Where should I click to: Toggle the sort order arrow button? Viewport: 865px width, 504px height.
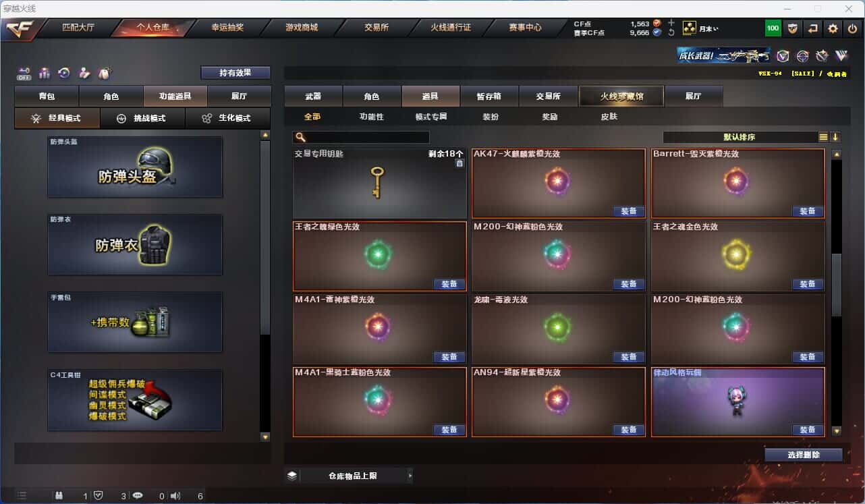(x=835, y=137)
